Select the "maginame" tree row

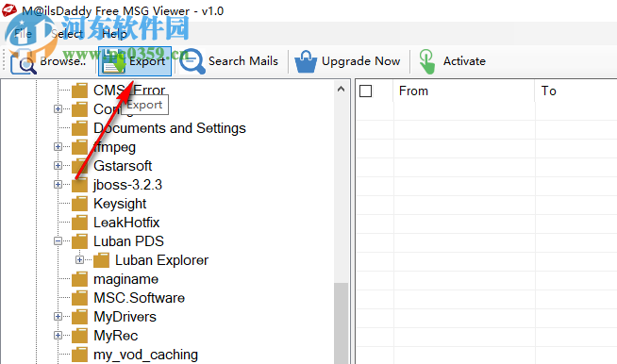[125, 279]
